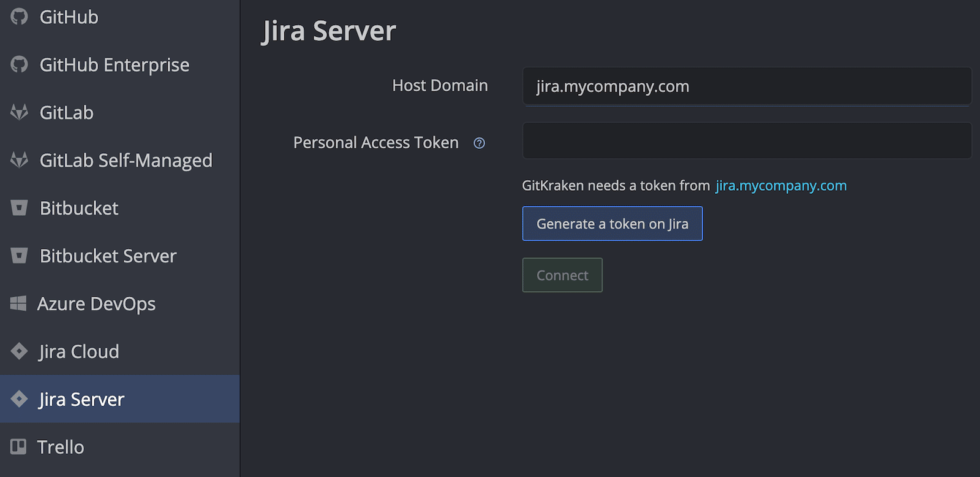Click the Host Domain input field
Viewport: 980px width, 477px height.
click(x=747, y=86)
